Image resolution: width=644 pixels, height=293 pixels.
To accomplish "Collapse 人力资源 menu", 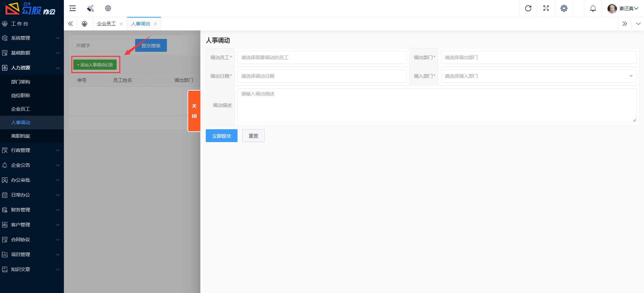I will pos(32,68).
